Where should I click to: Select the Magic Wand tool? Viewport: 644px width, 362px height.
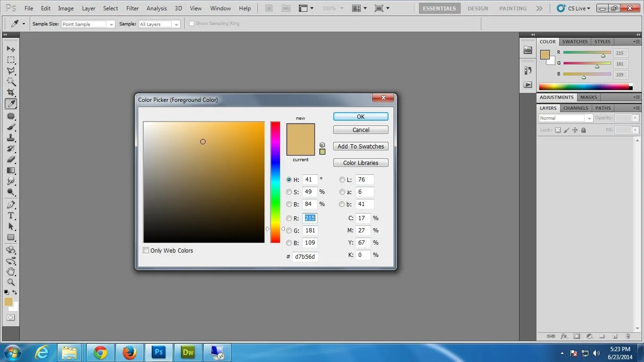pyautogui.click(x=11, y=82)
